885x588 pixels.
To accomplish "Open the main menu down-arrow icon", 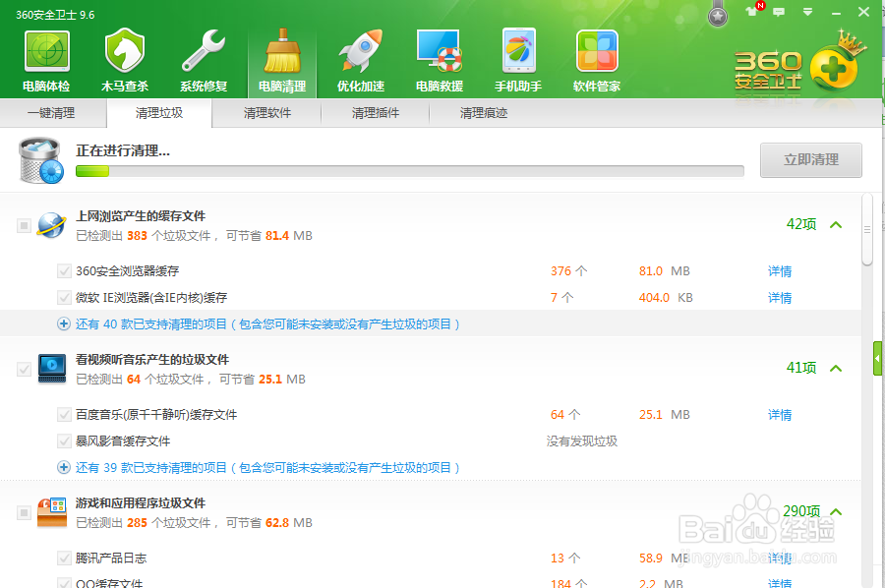I will [807, 12].
